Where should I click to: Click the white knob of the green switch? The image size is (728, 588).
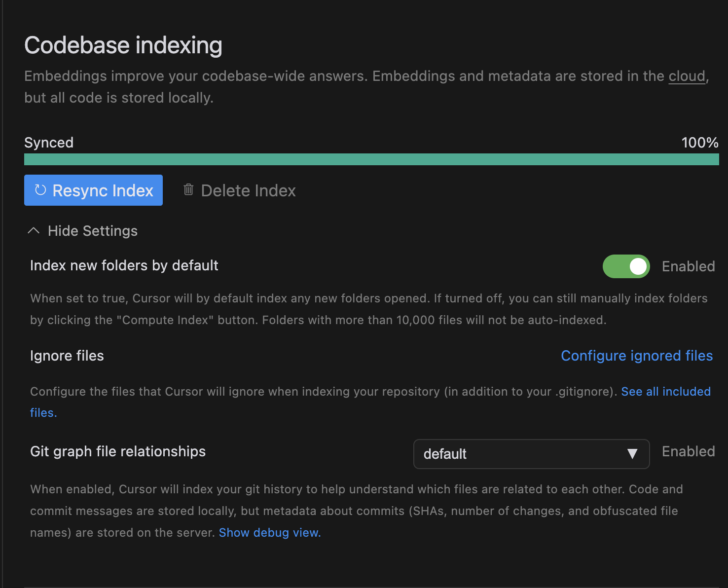[638, 266]
